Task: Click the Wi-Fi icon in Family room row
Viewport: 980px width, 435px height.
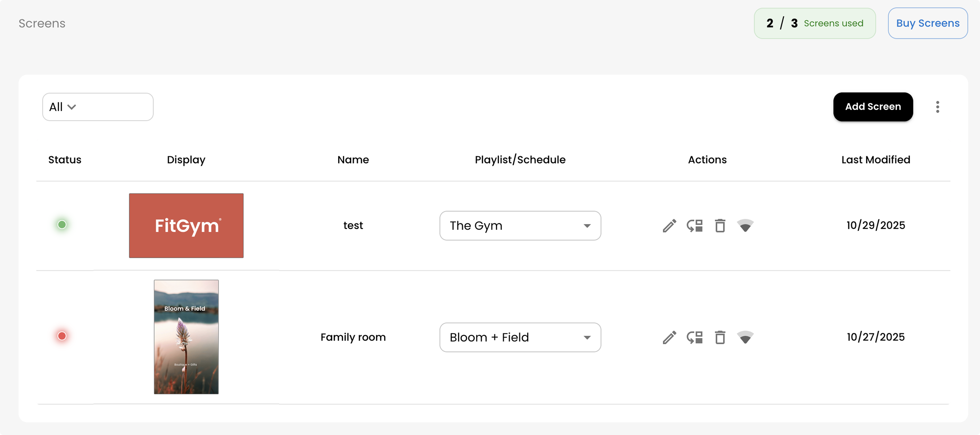Action: point(745,337)
